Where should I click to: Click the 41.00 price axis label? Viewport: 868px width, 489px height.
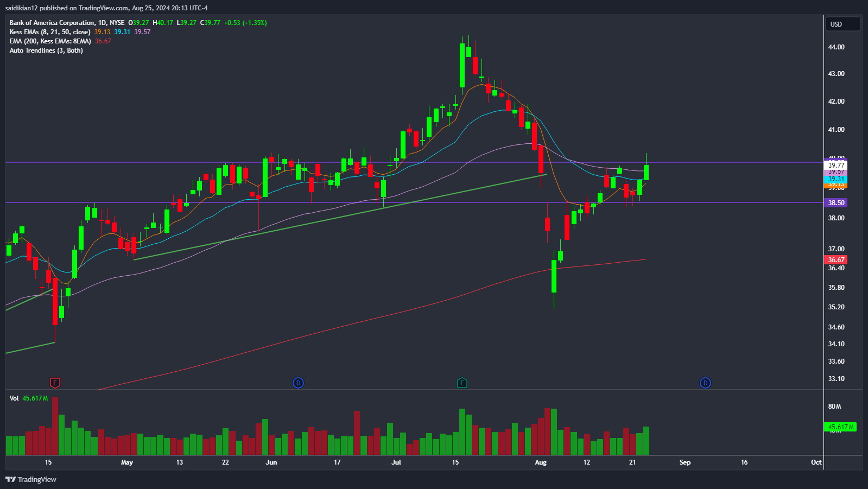point(836,130)
